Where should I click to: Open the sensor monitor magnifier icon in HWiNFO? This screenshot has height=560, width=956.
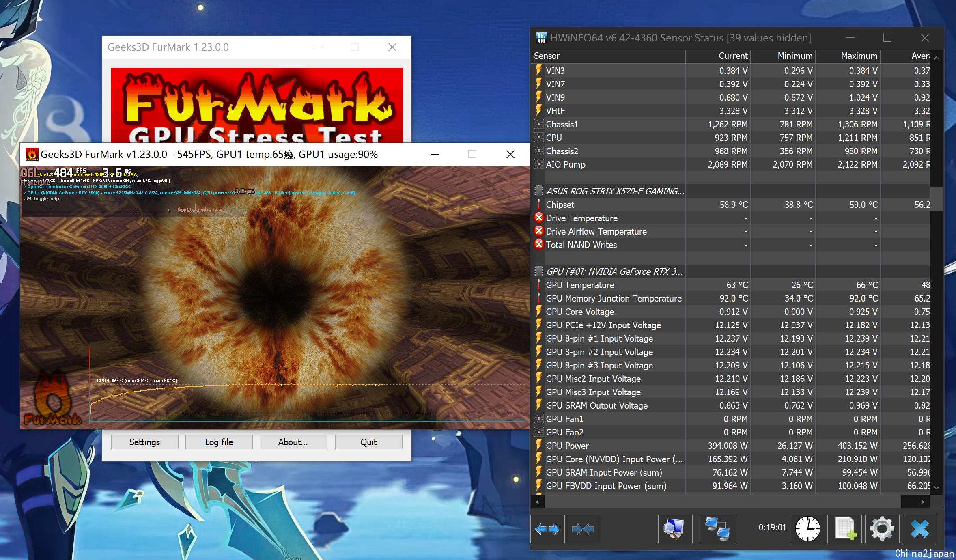point(675,529)
